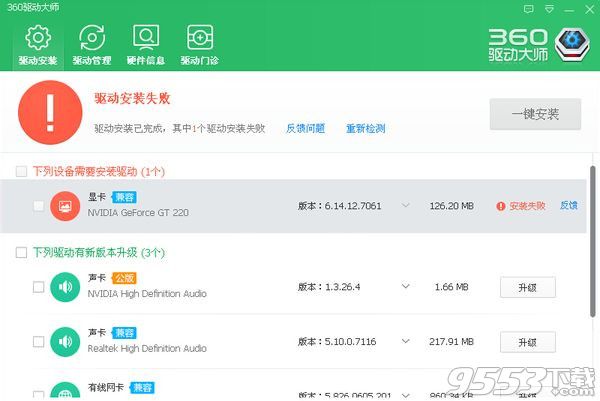Switch to the 驱动管理 tab
The height and width of the screenshot is (401, 600).
pos(92,44)
